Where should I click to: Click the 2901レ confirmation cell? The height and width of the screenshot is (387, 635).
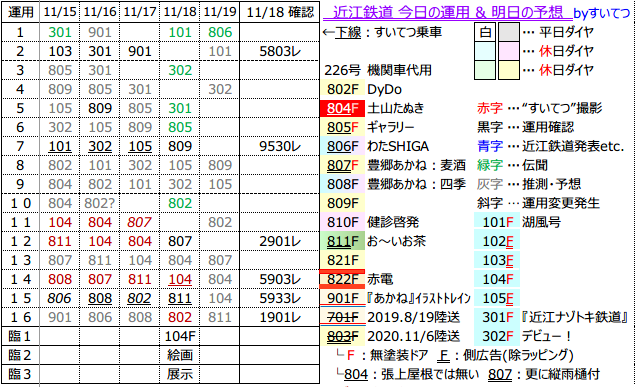click(x=280, y=241)
